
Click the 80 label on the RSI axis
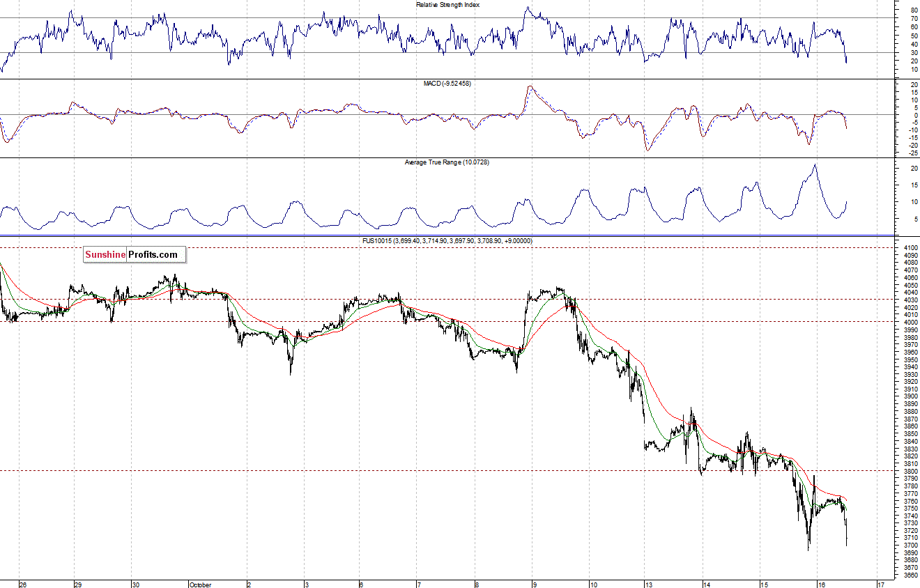pyautogui.click(x=914, y=10)
